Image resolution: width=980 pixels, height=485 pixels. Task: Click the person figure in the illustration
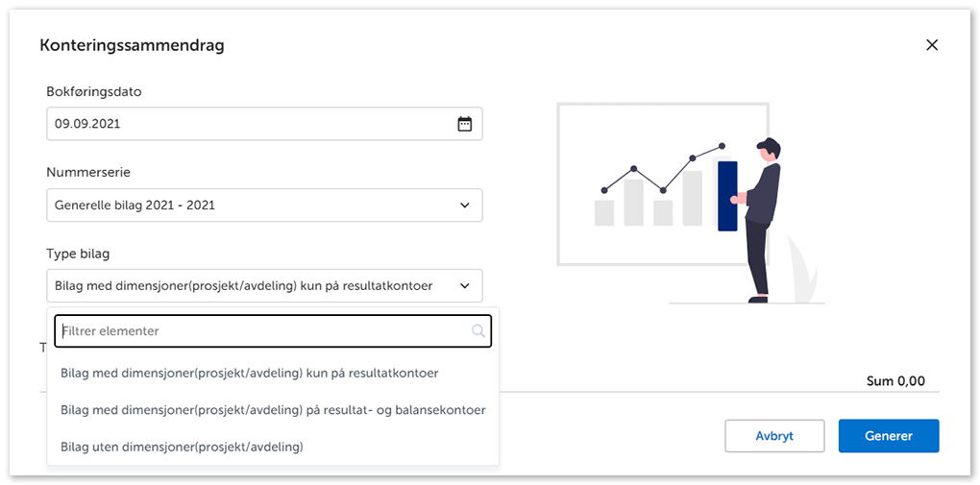762,219
